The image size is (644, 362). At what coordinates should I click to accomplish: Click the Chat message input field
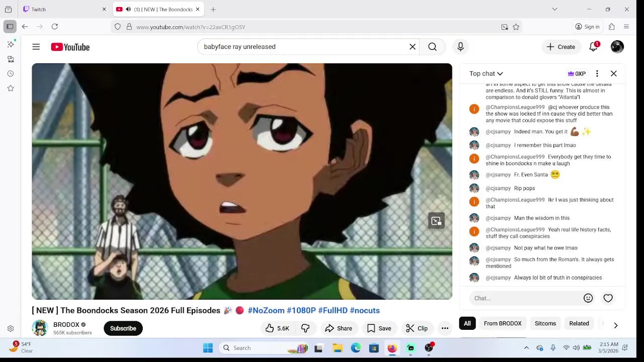coord(526,298)
